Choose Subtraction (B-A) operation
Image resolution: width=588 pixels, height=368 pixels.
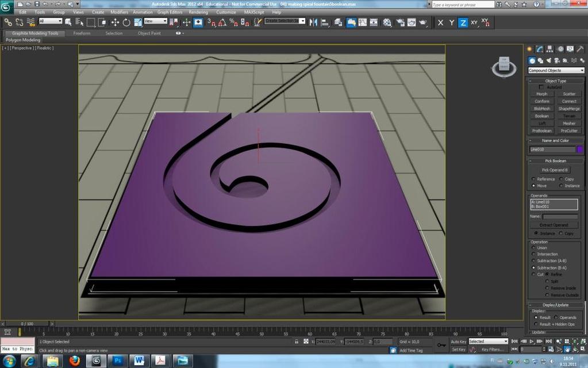point(533,268)
